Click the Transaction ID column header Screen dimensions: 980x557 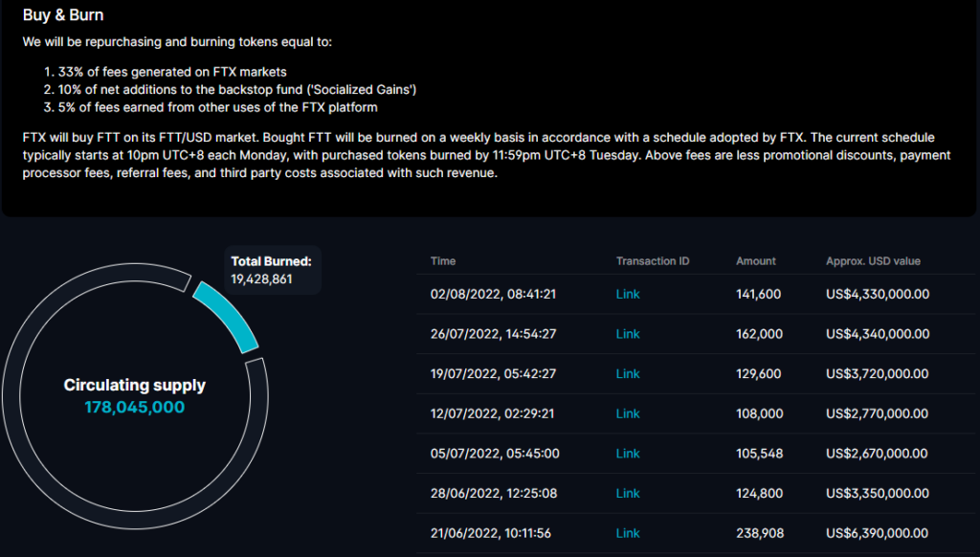[x=653, y=261]
